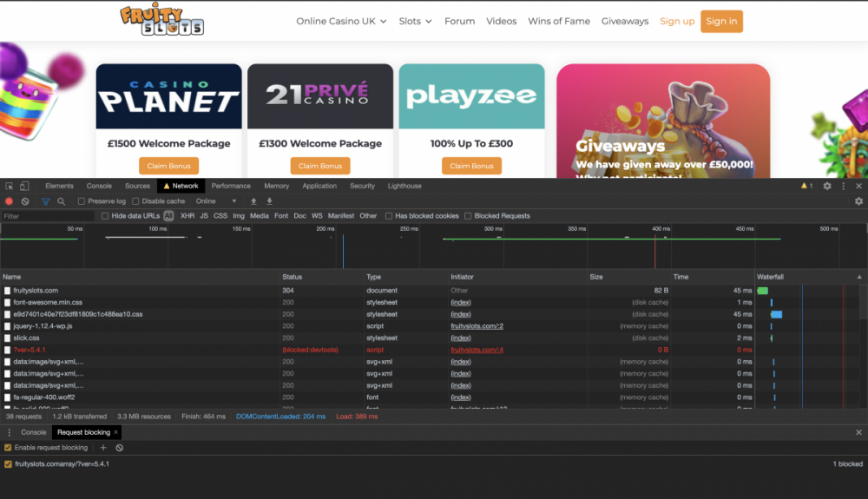The height and width of the screenshot is (499, 868).
Task: Filter requests by XHR type
Action: point(187,216)
